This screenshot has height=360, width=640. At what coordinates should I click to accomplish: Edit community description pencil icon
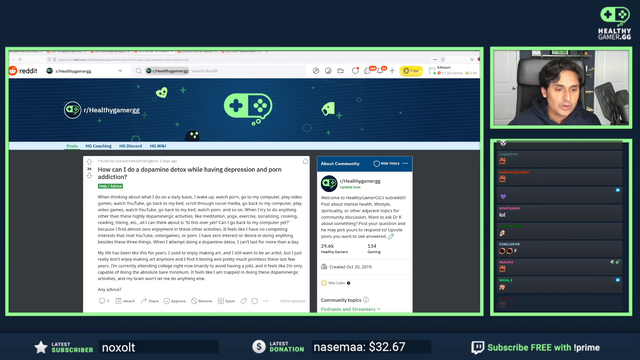[391, 236]
